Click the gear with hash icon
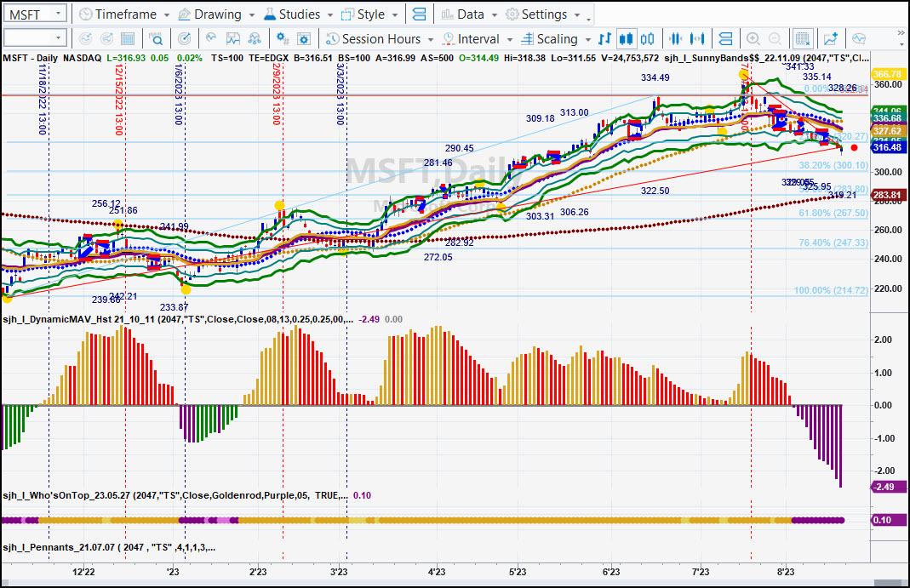The height and width of the screenshot is (588, 910). coord(283,39)
